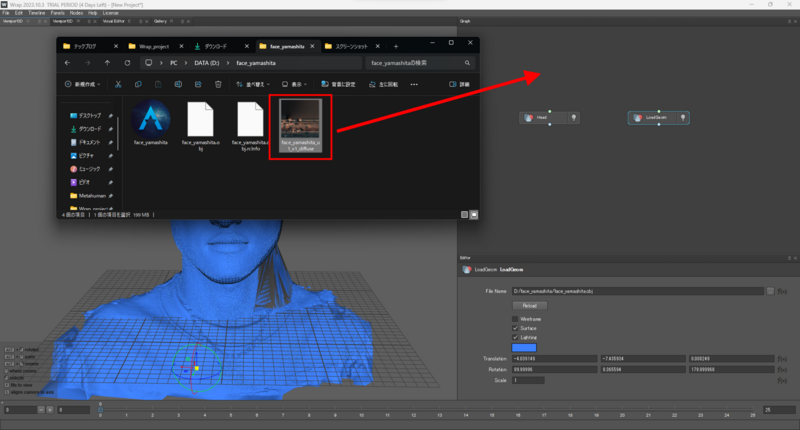Select the face_yamashita diffuse texture thumbnail
The image size is (800, 430).
tap(301, 125)
